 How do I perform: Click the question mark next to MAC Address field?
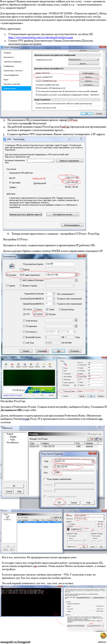coord(77,280)
